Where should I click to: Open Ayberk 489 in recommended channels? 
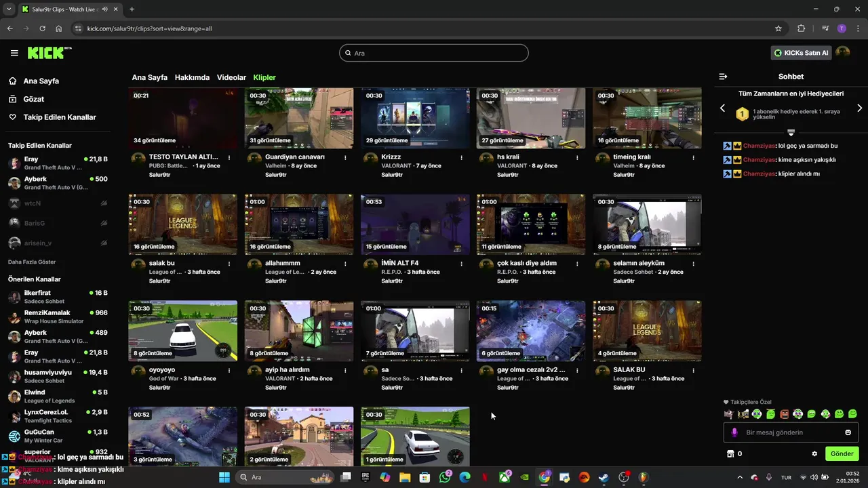(58, 337)
